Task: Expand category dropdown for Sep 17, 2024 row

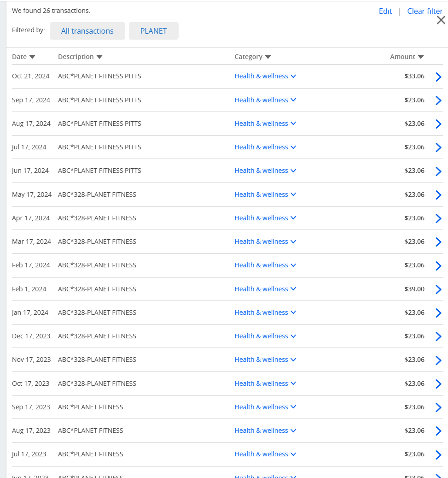Action: 265,100
